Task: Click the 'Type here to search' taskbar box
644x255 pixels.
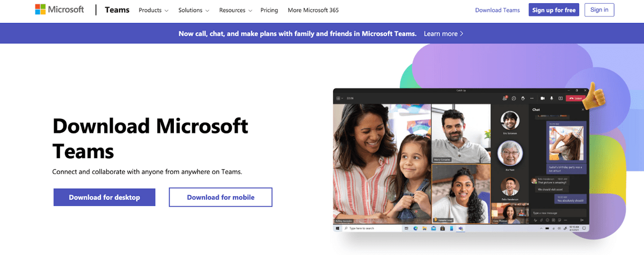Action: [372, 228]
